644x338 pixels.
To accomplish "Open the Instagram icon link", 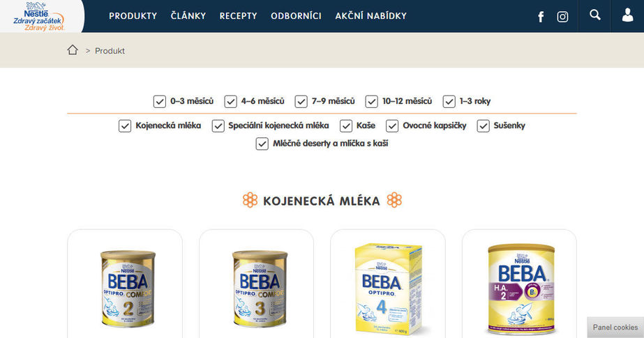I will [562, 17].
